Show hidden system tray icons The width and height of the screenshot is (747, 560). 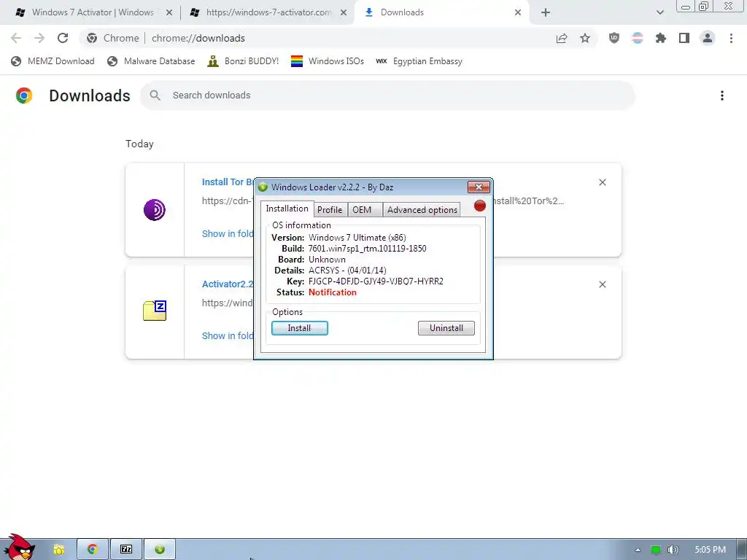point(638,550)
